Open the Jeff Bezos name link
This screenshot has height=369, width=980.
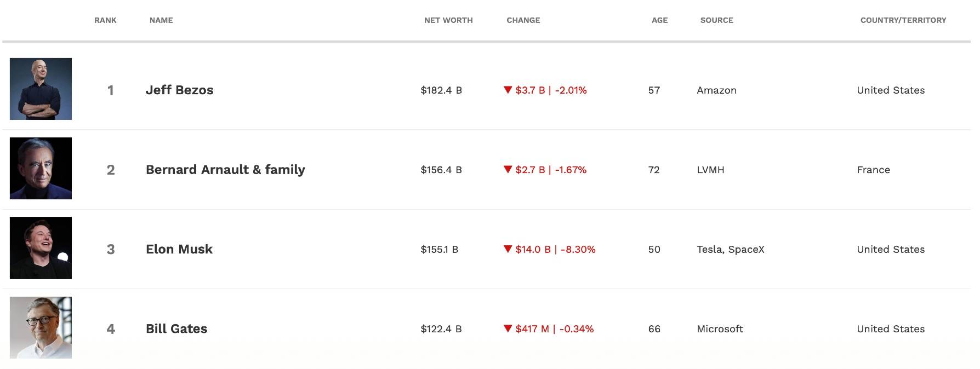(179, 90)
